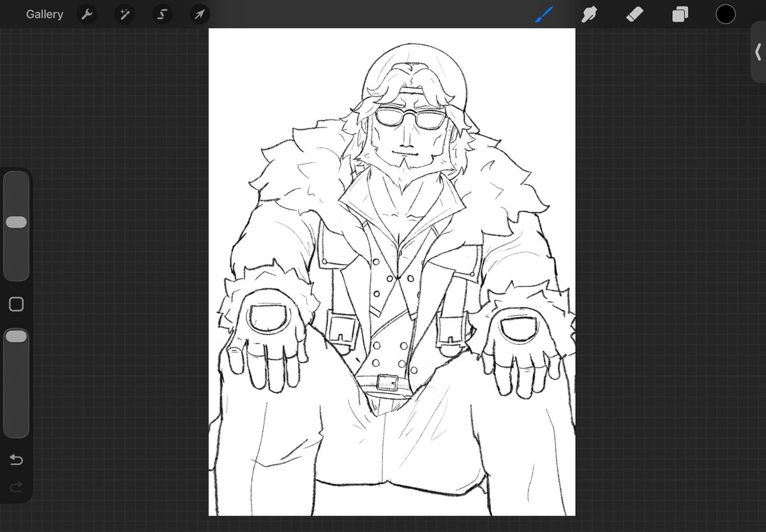Open the Layers panel
Viewport: 766px width, 532px height.
(x=679, y=13)
